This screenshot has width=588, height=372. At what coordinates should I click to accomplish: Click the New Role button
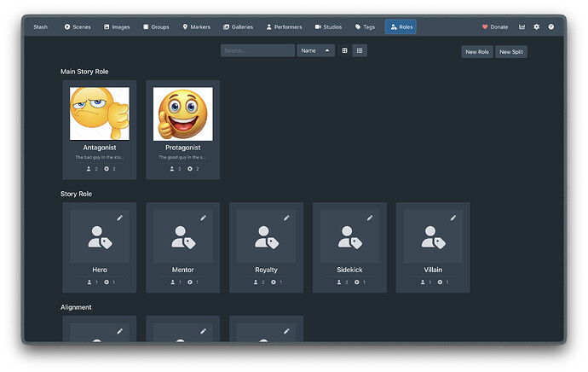(x=477, y=52)
